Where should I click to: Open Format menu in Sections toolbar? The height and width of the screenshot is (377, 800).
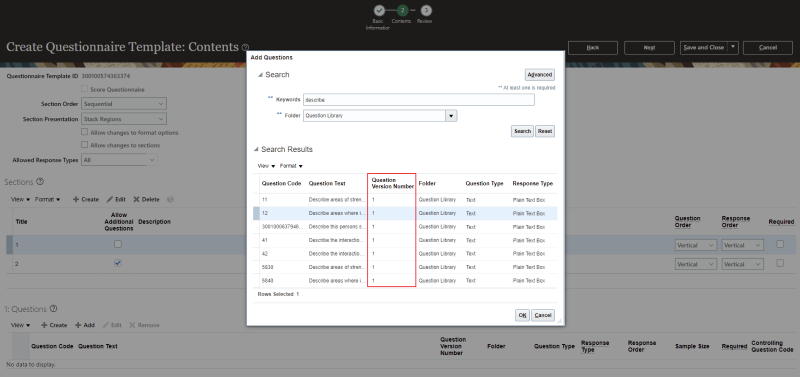pyautogui.click(x=47, y=199)
